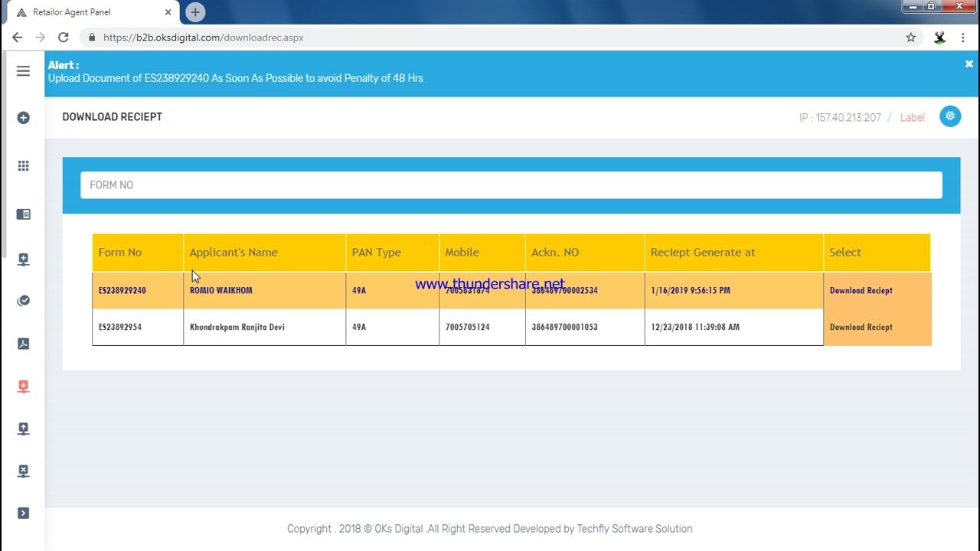Image resolution: width=980 pixels, height=551 pixels.
Task: Click the checkmark status sidebar icon
Action: pyautogui.click(x=23, y=301)
